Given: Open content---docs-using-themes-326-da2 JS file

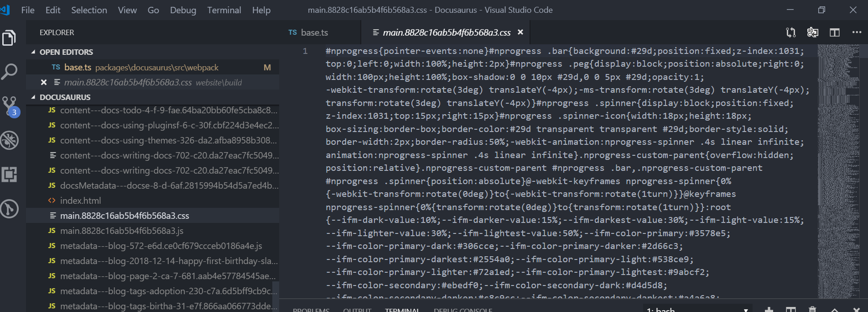Looking at the screenshot, I should 153,140.
